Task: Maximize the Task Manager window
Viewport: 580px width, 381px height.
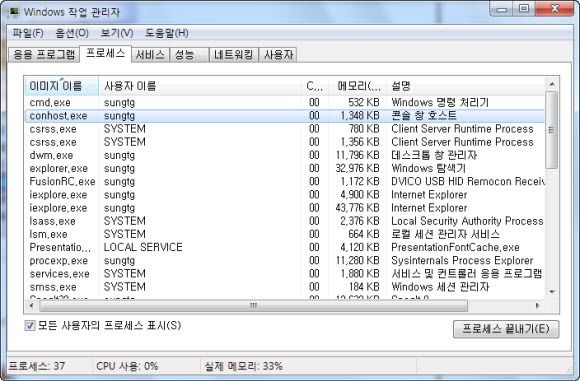Action: tap(524, 9)
